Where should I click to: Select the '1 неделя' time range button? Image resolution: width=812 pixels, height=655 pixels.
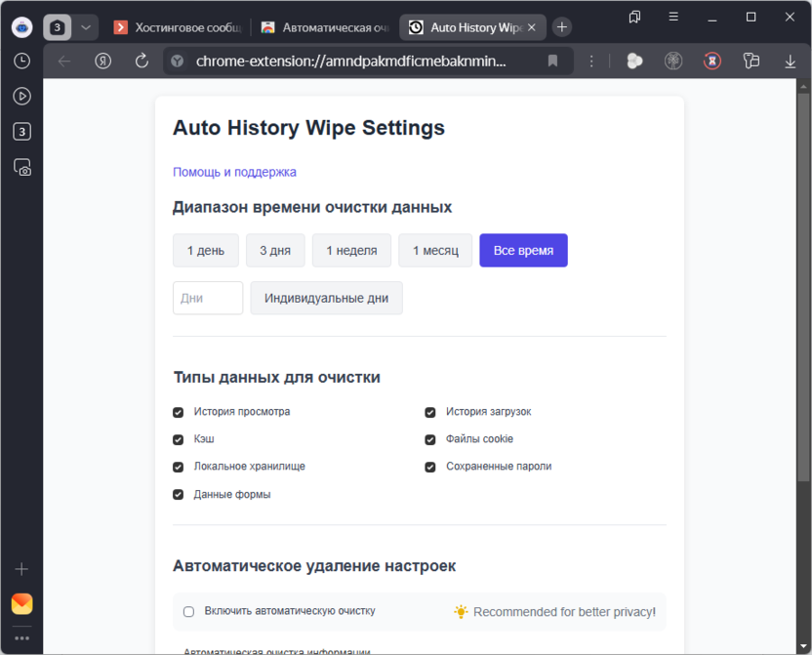351,251
